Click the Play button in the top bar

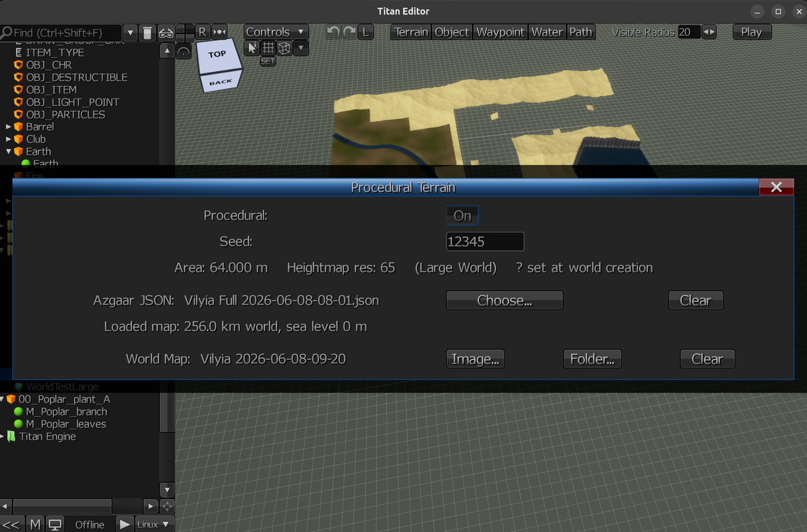751,32
